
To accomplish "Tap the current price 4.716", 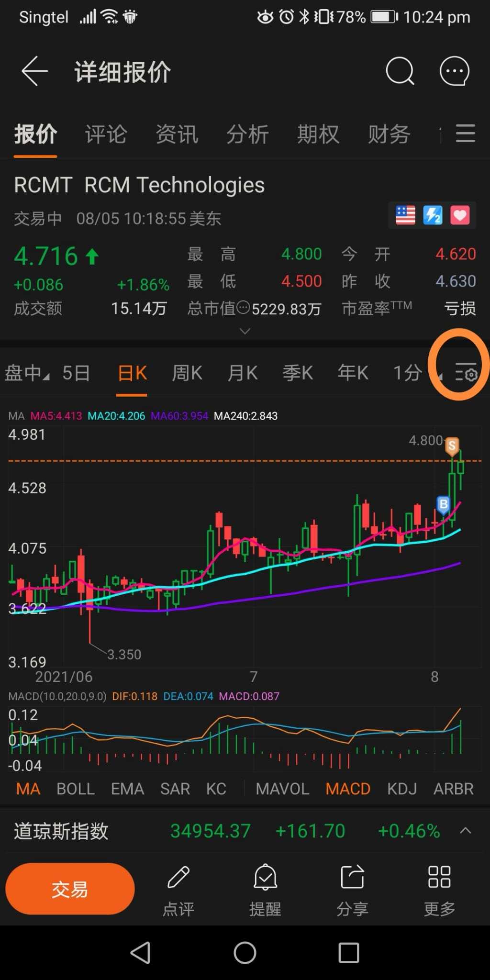I will 46,256.
